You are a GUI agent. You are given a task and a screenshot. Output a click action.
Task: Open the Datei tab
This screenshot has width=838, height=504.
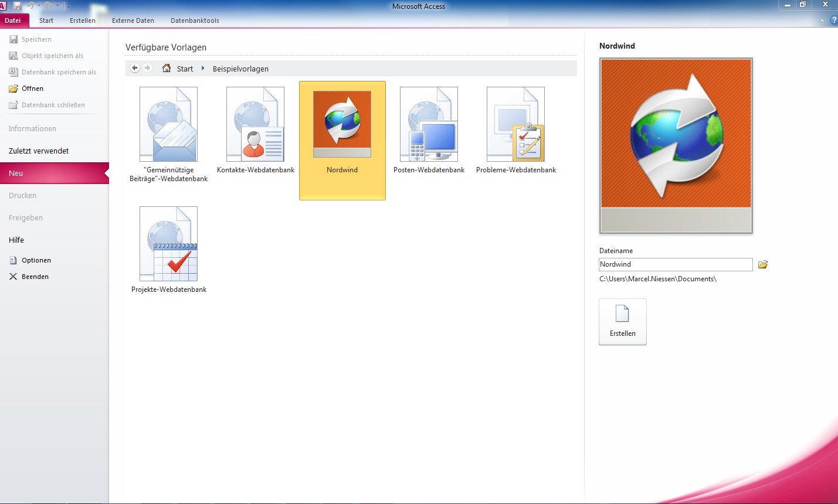(13, 21)
